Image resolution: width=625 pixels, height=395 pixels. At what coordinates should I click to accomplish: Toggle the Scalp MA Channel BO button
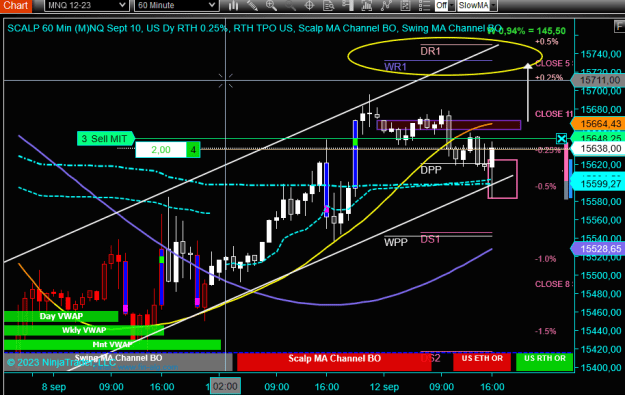pyautogui.click(x=334, y=362)
